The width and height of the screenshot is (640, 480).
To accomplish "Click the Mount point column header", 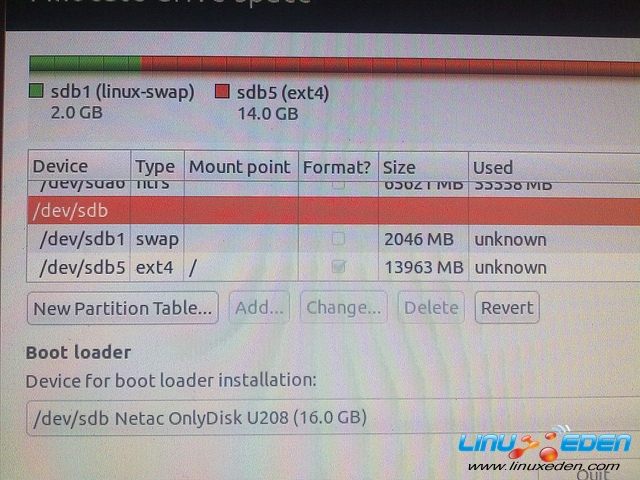I will (x=241, y=167).
